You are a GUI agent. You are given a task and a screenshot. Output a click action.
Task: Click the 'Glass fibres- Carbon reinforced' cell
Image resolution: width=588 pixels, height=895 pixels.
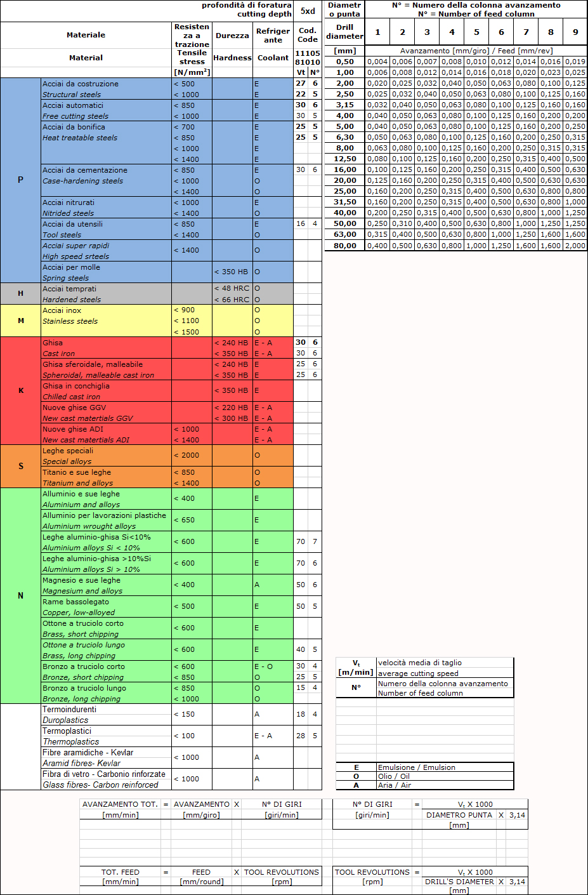point(107,785)
